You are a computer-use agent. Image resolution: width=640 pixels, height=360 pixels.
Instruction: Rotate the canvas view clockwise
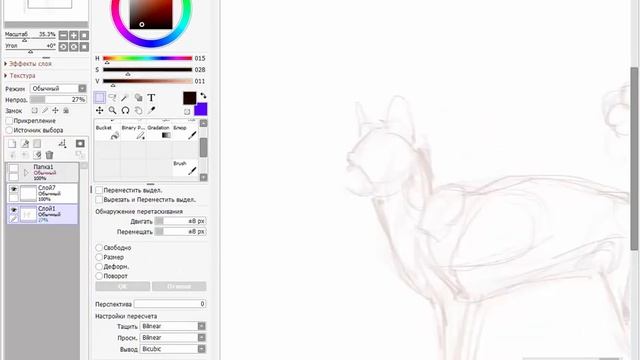pyautogui.click(x=73, y=47)
